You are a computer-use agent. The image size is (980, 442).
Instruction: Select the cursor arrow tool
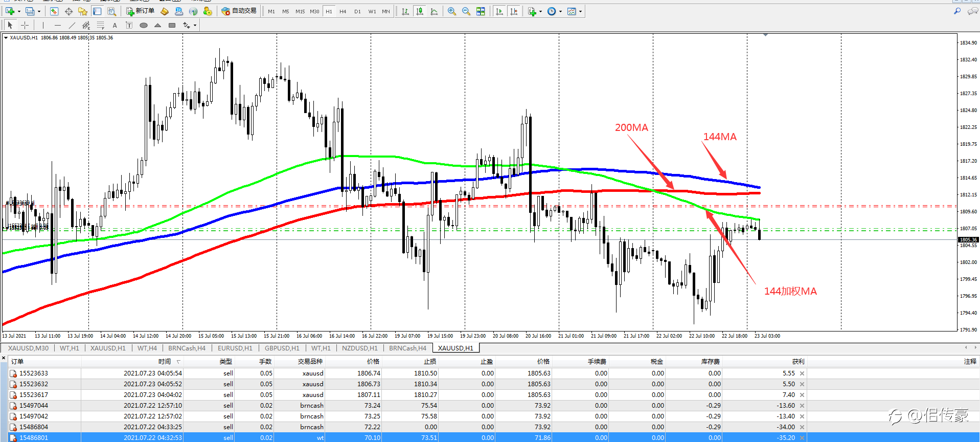pos(10,25)
